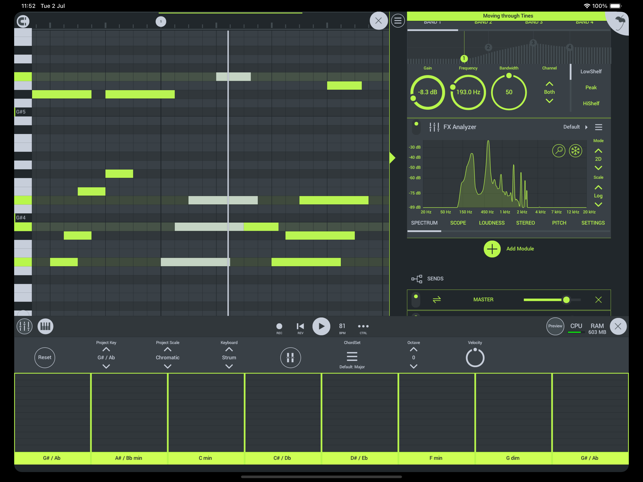Step Project Scale up from Chromatic
Image resolution: width=643 pixels, height=482 pixels.
(x=167, y=350)
